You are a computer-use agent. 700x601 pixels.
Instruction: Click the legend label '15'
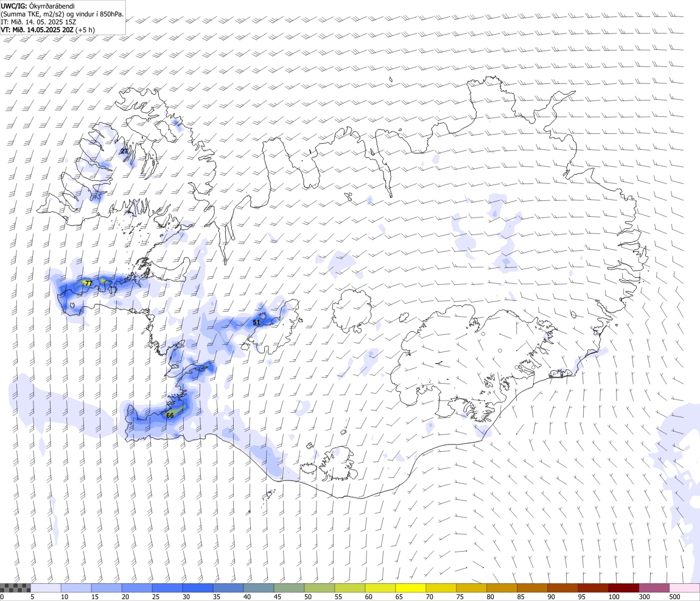click(x=94, y=597)
